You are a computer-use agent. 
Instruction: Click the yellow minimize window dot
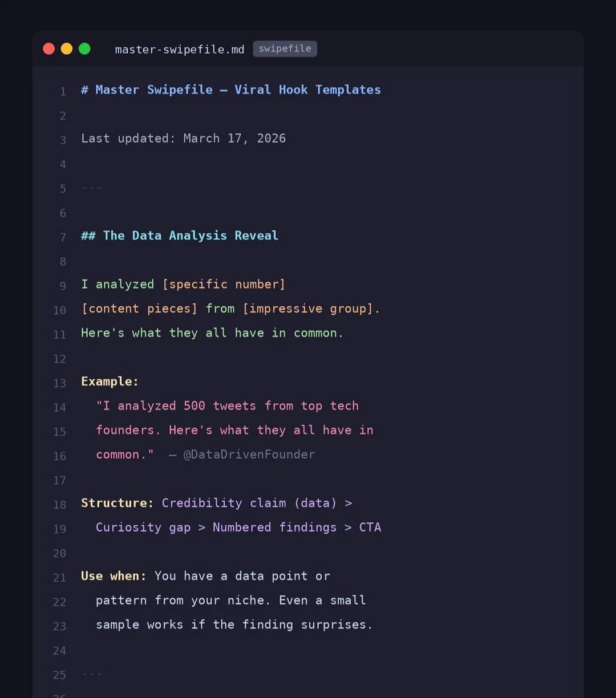click(x=67, y=49)
